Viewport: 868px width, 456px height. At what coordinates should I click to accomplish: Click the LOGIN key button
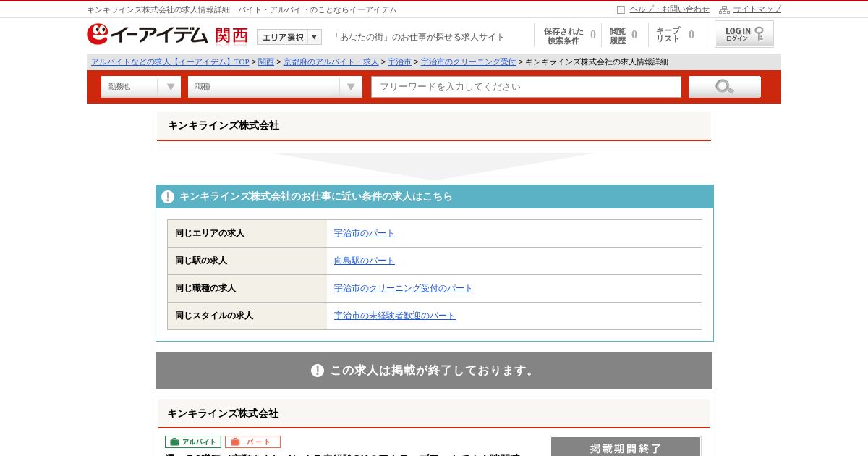point(744,34)
